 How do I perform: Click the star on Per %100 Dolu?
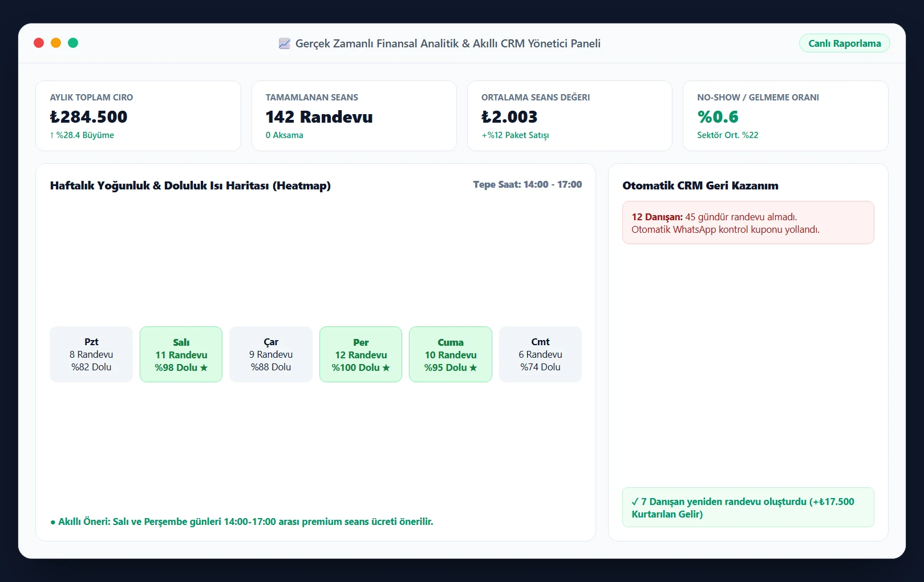tap(386, 367)
